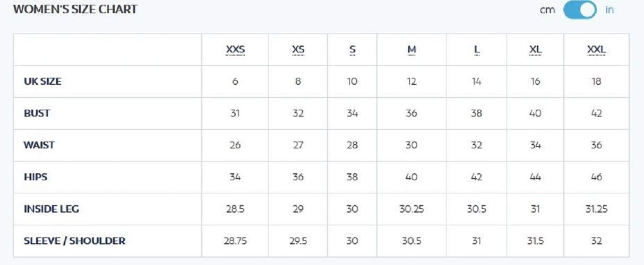Click the XXS size column header
644x265 pixels.
pos(235,50)
